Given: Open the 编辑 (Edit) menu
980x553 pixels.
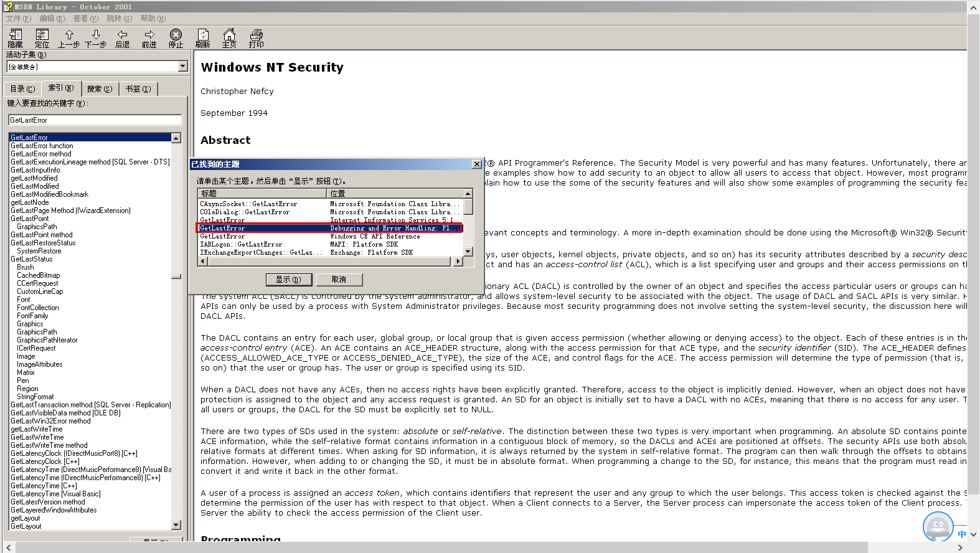Looking at the screenshot, I should point(52,19).
